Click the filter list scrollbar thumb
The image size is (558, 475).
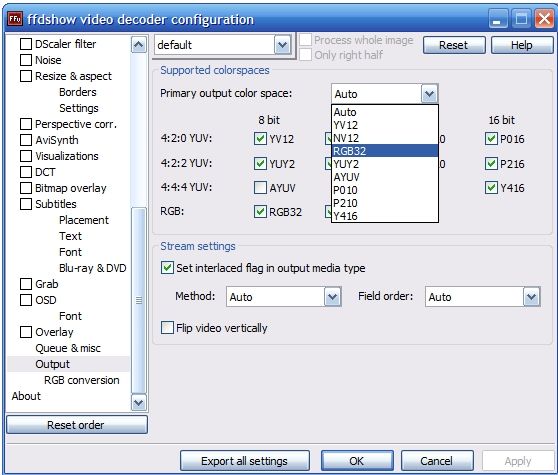click(x=138, y=300)
